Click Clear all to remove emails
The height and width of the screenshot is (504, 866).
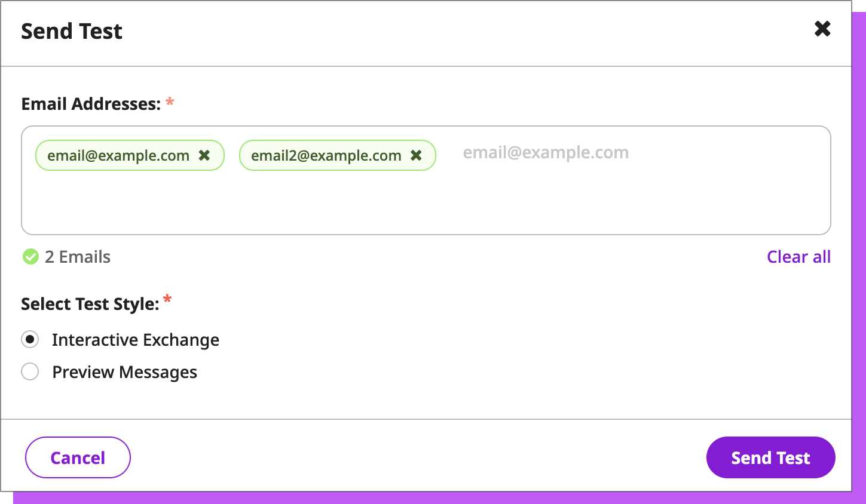798,257
